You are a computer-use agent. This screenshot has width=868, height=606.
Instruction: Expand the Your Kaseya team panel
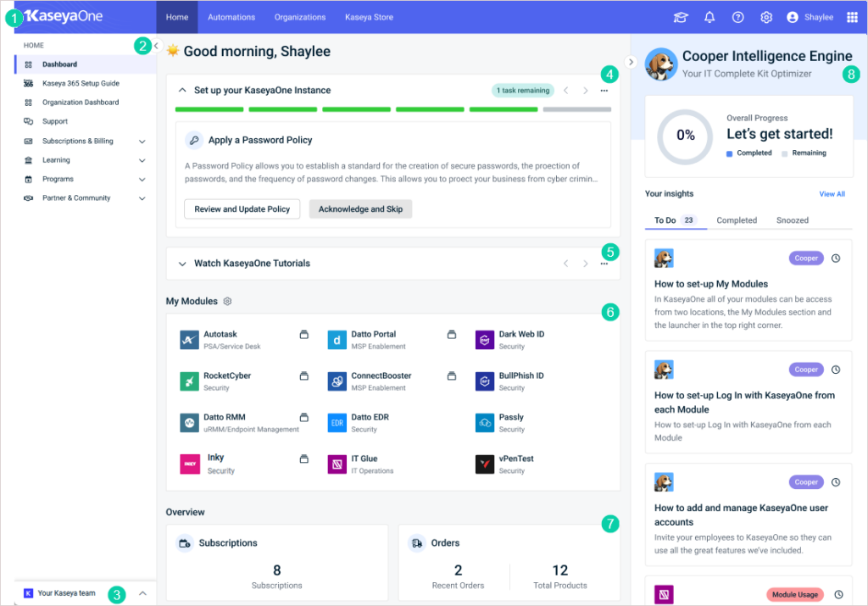click(x=142, y=593)
